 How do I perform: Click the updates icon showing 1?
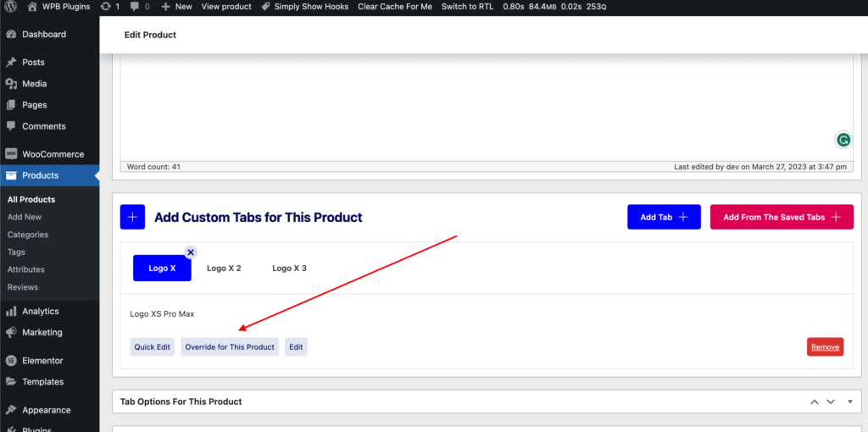pos(110,7)
